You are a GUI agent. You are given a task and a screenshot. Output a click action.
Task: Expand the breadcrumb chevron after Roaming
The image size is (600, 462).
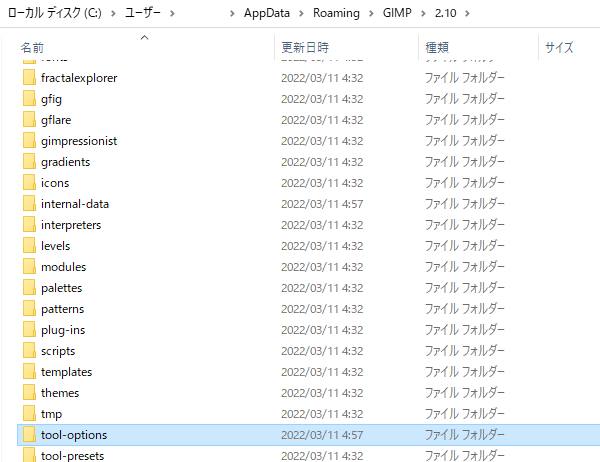pos(372,13)
